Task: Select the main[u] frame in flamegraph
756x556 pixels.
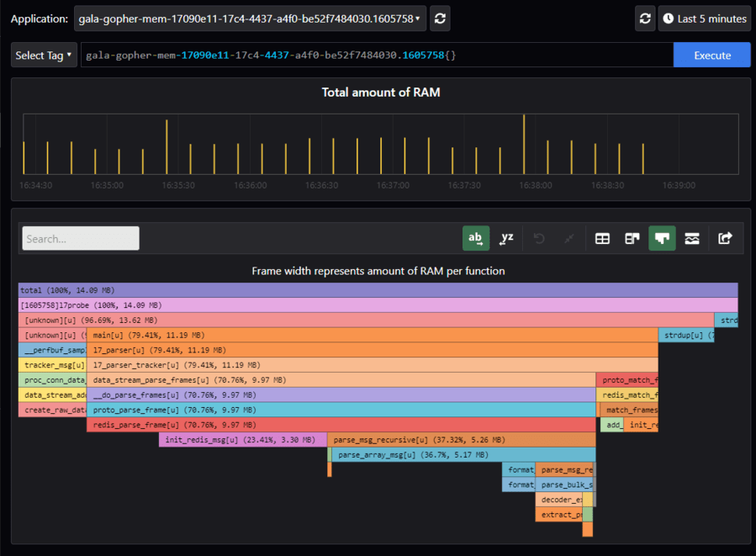Action: tap(372, 336)
